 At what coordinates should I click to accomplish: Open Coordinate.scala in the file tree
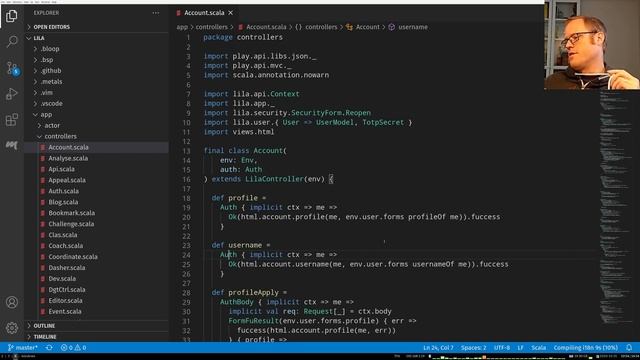pos(96,257)
